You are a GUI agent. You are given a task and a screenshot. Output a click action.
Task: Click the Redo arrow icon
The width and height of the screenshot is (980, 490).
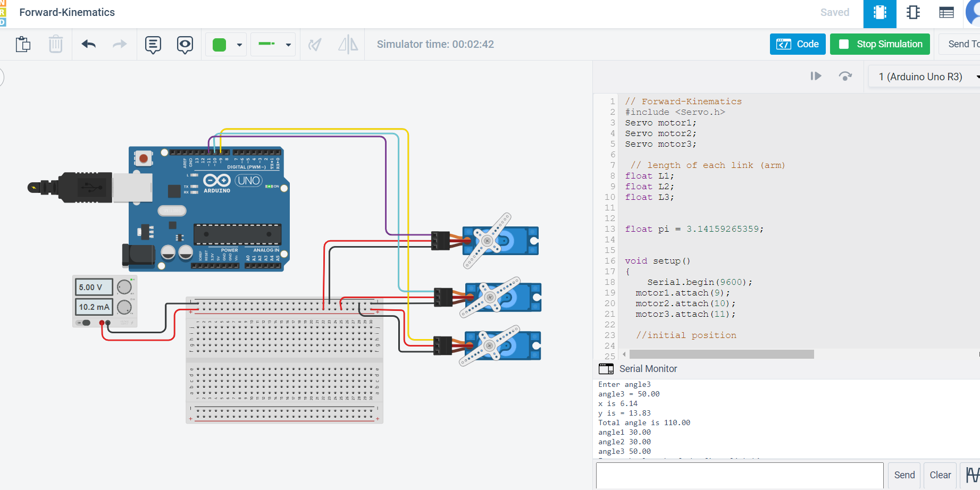pyautogui.click(x=119, y=44)
